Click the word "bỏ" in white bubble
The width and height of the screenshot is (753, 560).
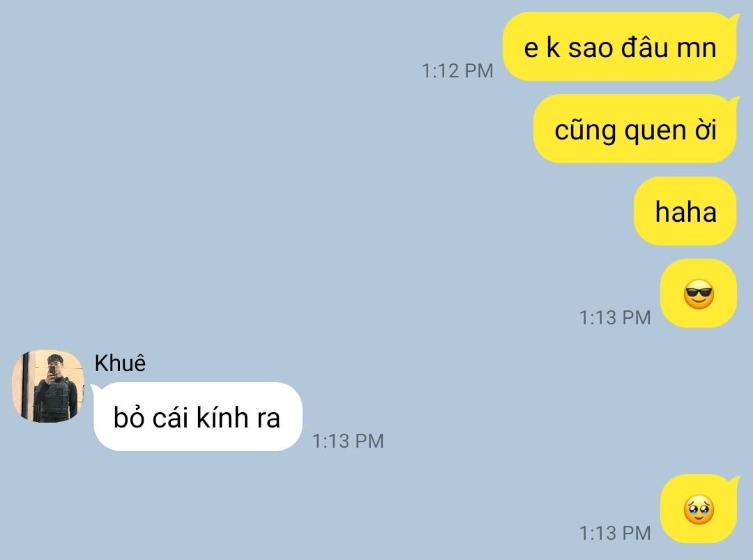click(x=129, y=417)
